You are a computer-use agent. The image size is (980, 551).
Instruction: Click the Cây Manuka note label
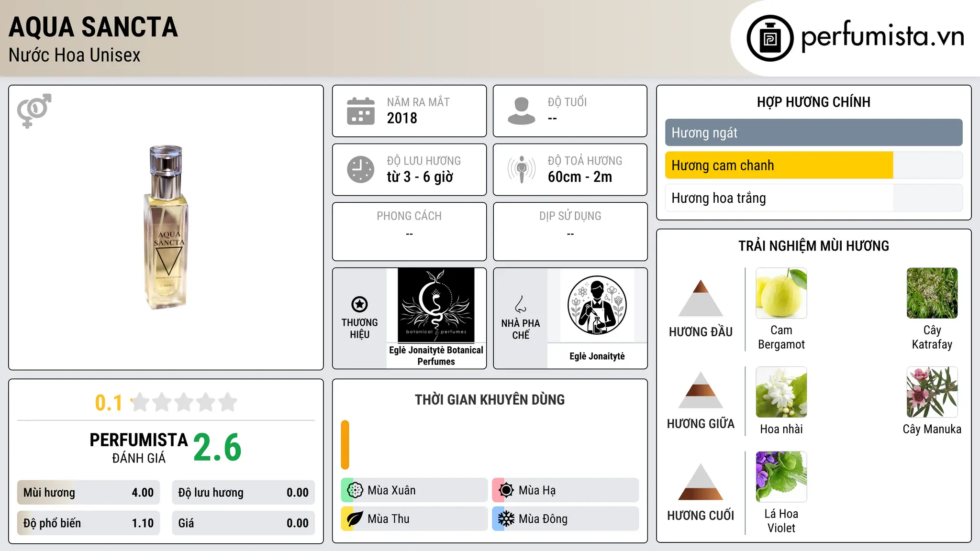pos(932,429)
